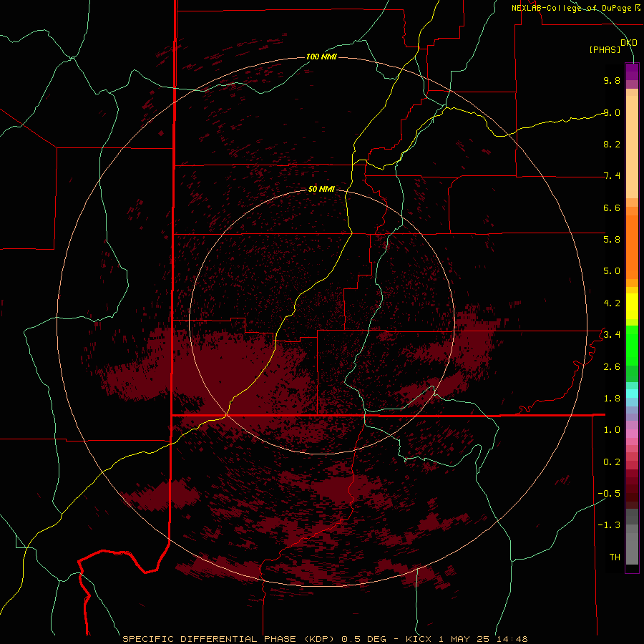Click the "TH" threshold label on the scale
The image size is (644, 644).
615,557
